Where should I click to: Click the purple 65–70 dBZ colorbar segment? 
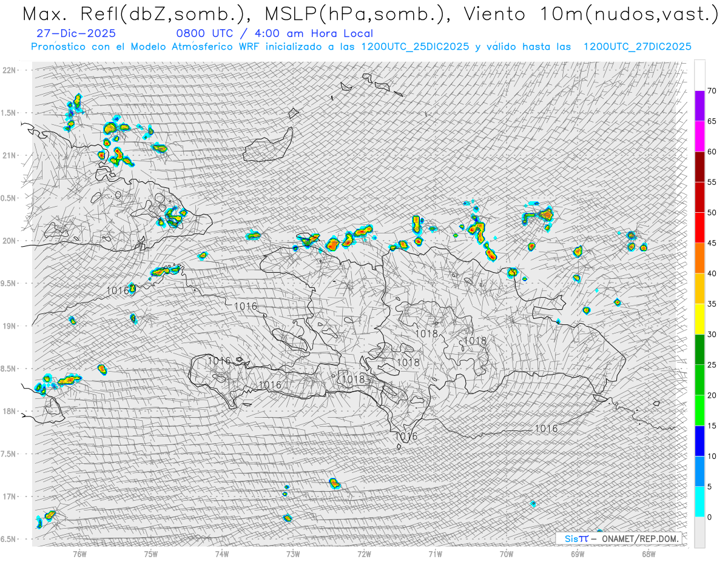[699, 106]
